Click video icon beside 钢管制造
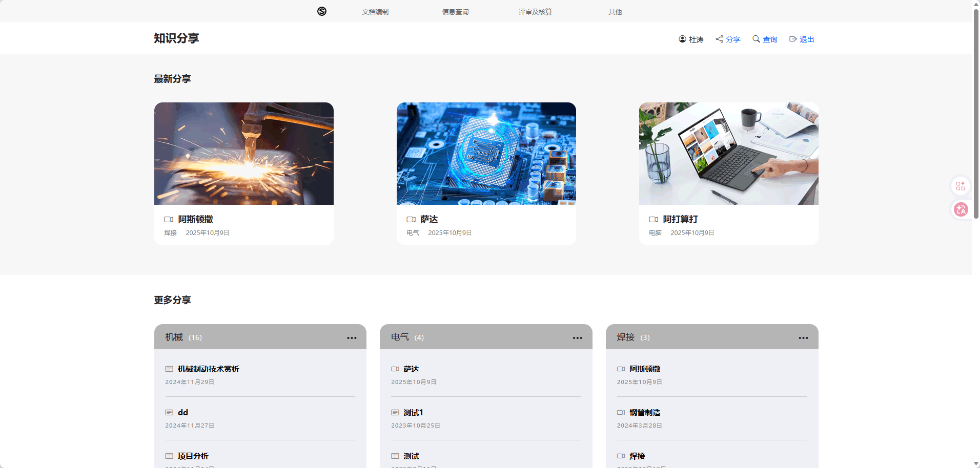This screenshot has width=980, height=468. [x=621, y=412]
